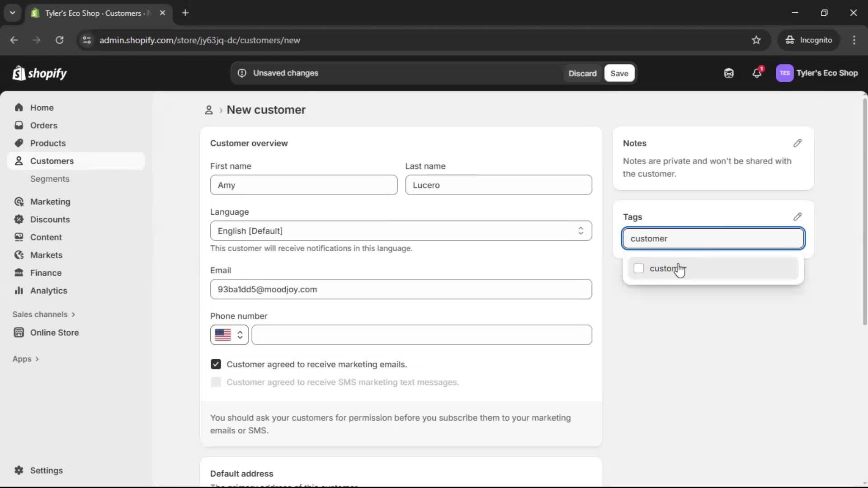
Task: Open Orders from the sidebar
Action: pos(43,125)
